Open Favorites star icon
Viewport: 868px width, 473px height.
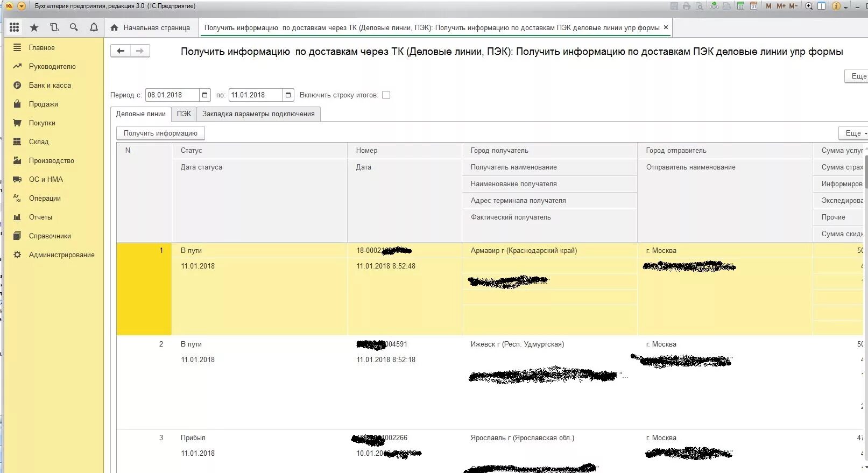click(34, 27)
